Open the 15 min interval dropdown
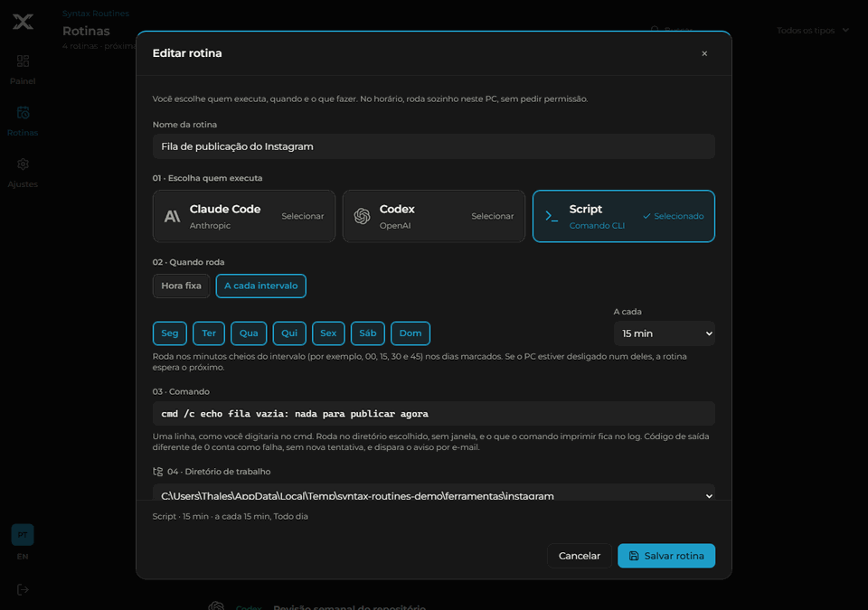The width and height of the screenshot is (868, 610). (664, 333)
